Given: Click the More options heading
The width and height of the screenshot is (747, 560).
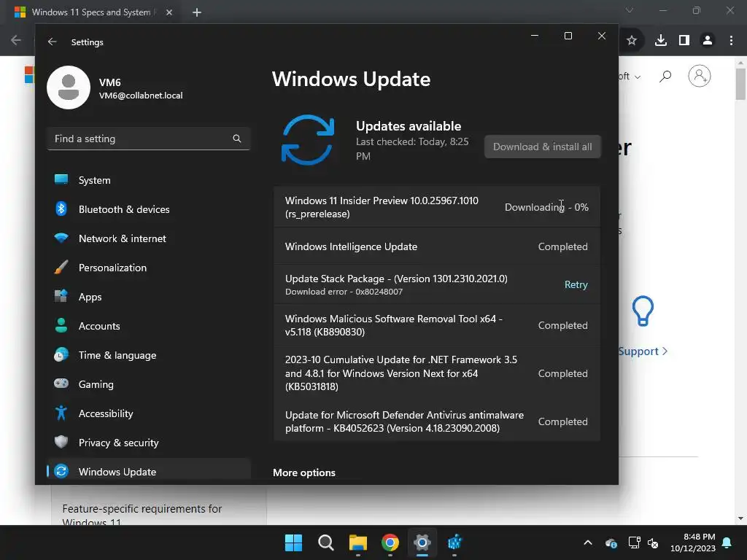Looking at the screenshot, I should 304,472.
